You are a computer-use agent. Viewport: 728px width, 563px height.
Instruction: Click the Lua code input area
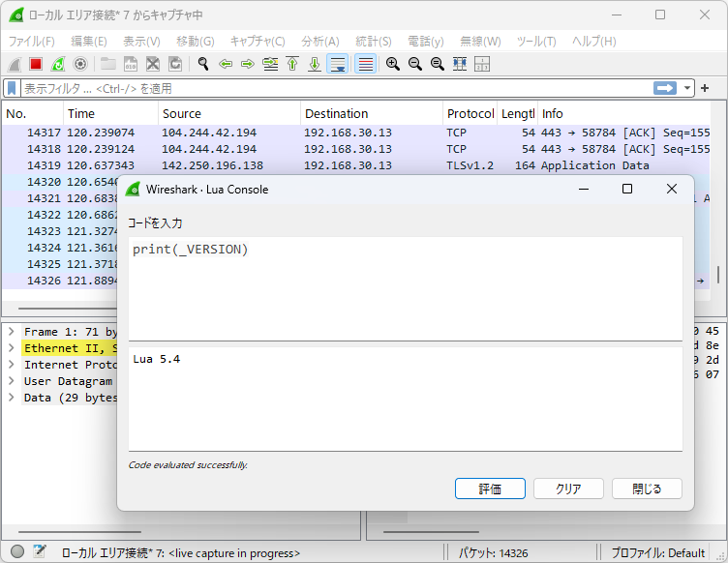(x=406, y=288)
